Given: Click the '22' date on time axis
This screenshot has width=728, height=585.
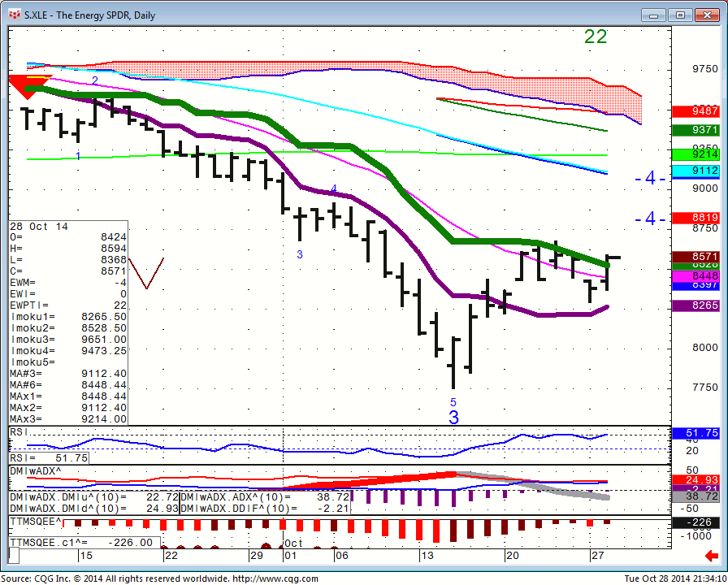Looking at the screenshot, I should click(x=171, y=555).
